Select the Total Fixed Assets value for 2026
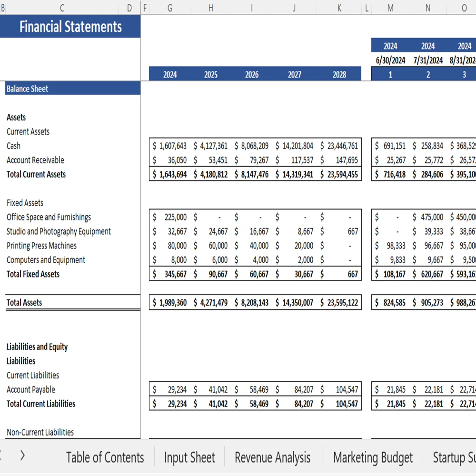Screen dimensions: 476x476 click(251, 274)
